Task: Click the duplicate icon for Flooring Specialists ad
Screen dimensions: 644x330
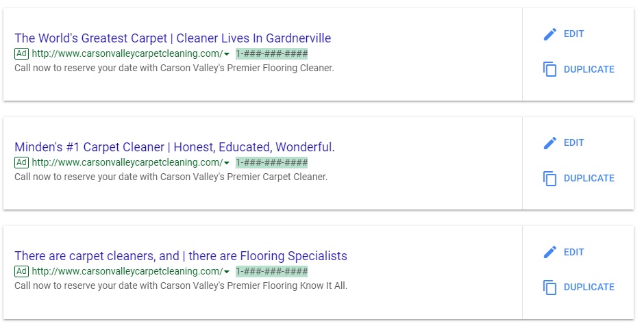Action: pos(549,287)
